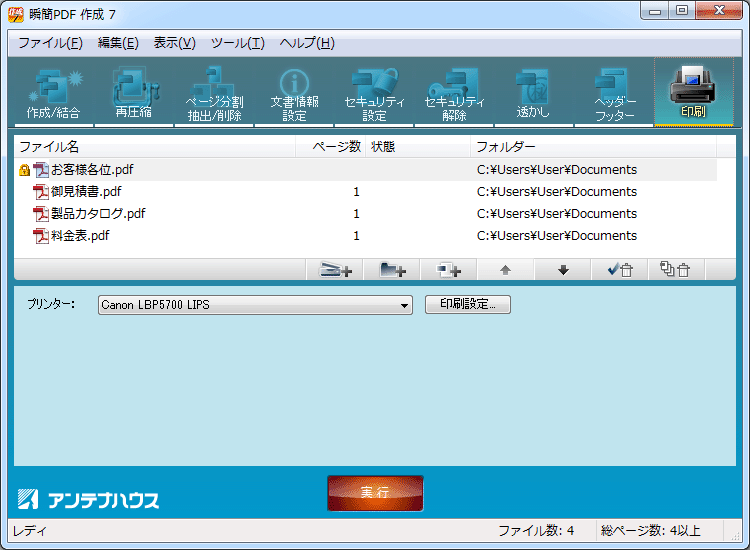Open 文書情報設定 document info settings
The image size is (750, 550).
[x=294, y=94]
